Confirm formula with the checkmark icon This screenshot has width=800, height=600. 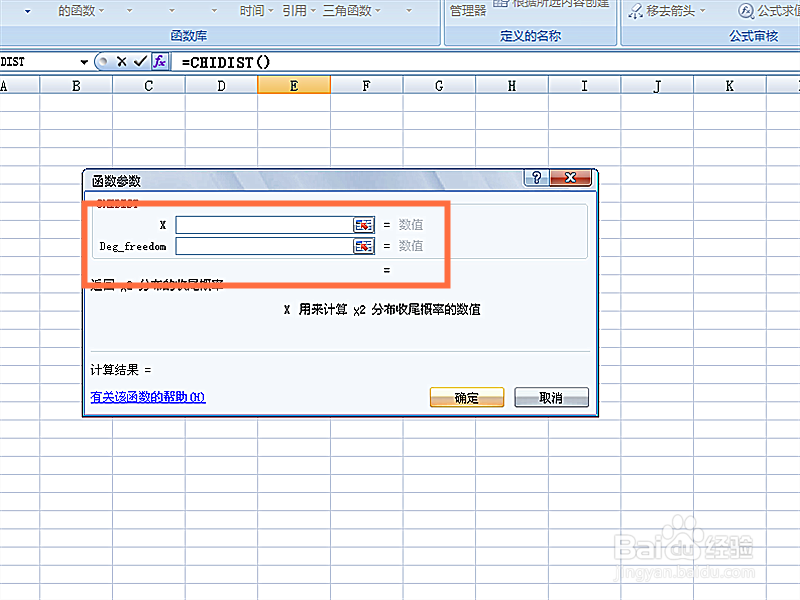140,62
